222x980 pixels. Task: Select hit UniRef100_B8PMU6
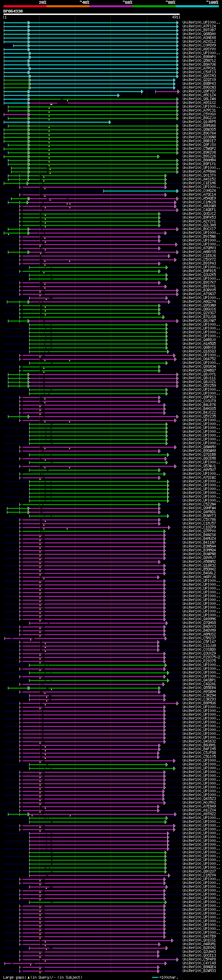coord(199,703)
